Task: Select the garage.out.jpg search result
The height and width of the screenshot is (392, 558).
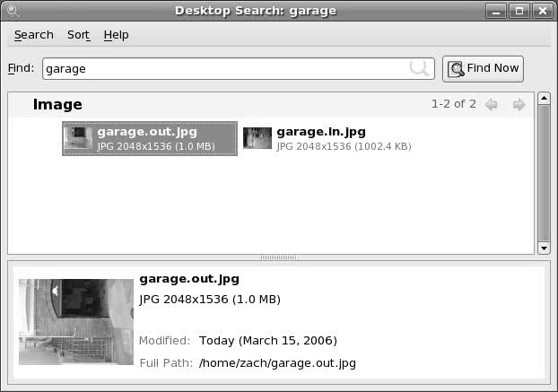Action: (150, 139)
